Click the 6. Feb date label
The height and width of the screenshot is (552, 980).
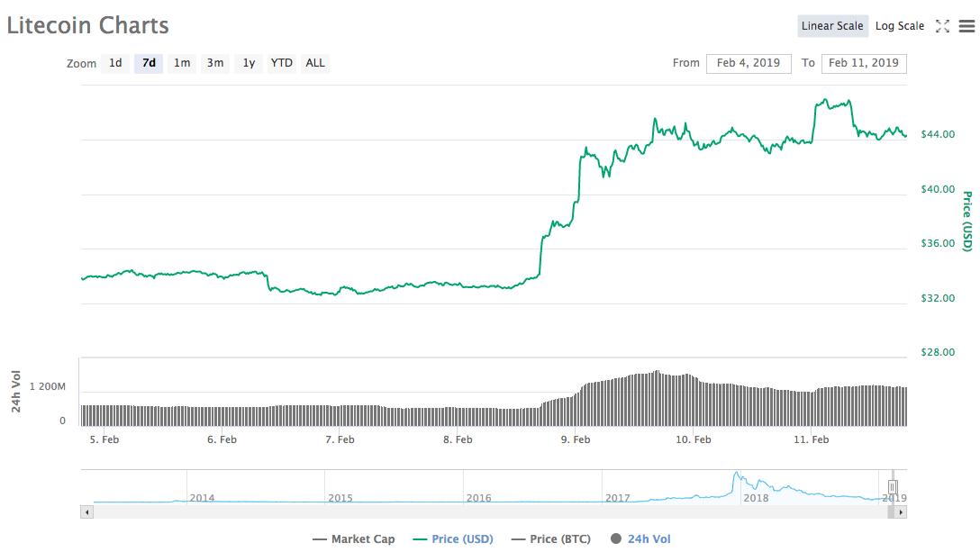click(222, 439)
